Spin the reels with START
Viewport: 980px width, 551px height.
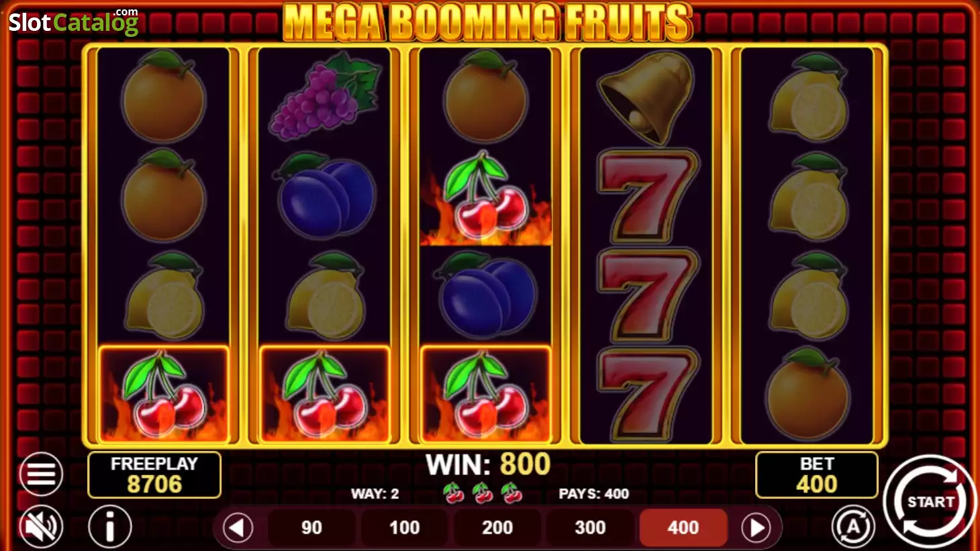930,501
